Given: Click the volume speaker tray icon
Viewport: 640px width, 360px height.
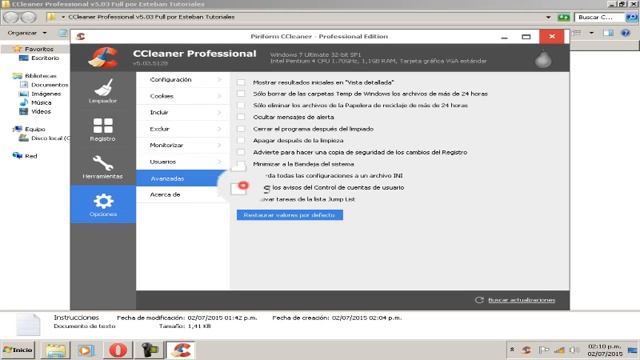Looking at the screenshot, I should click(x=573, y=350).
